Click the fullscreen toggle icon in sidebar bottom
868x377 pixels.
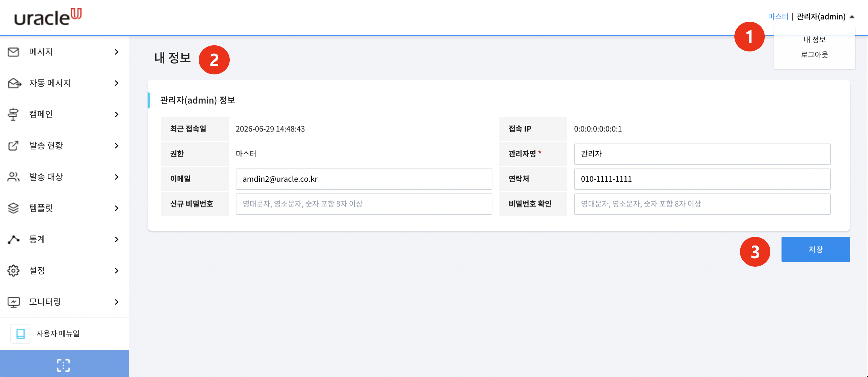(63, 365)
